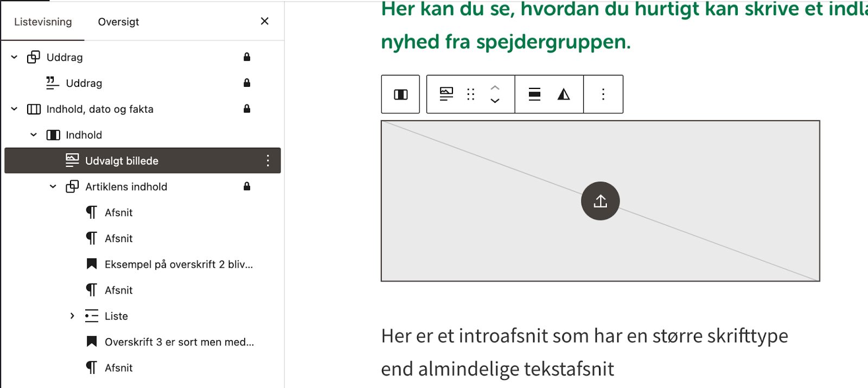Select 'Eksempel på overskrift 2' heading item

point(178,264)
